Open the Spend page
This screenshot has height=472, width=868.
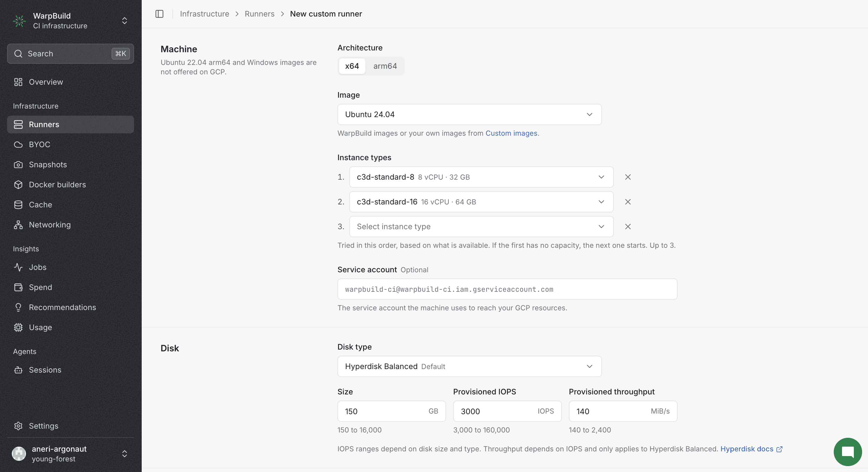71,287
